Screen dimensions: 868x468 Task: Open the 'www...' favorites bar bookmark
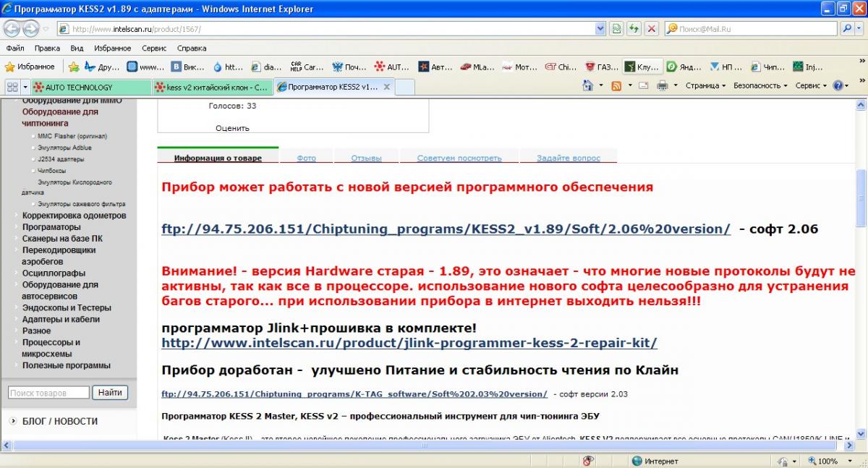[146, 67]
